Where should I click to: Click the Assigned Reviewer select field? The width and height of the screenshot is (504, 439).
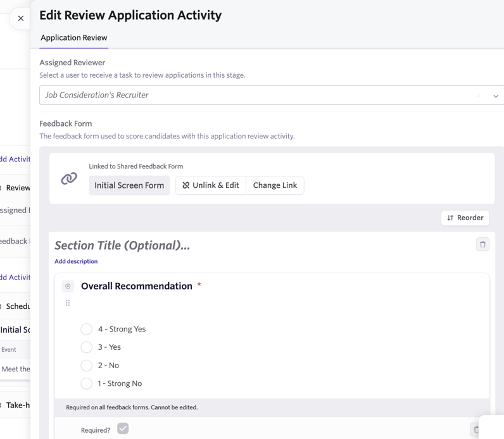pos(271,95)
